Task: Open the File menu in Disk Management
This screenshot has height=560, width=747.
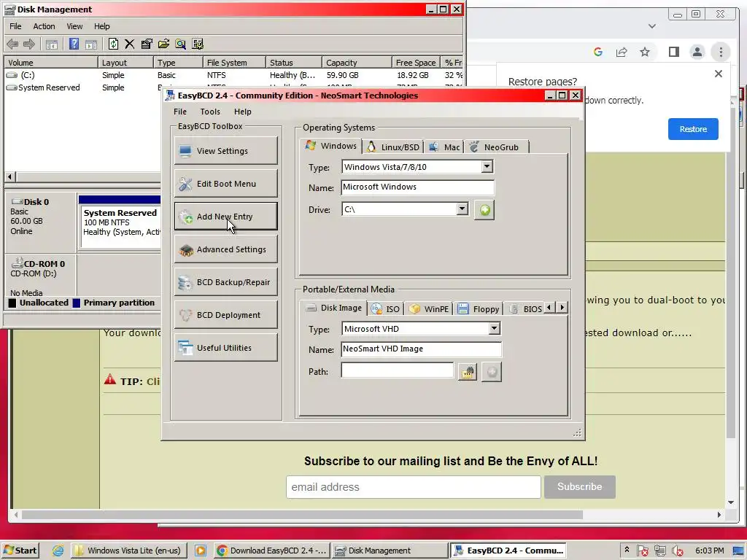Action: pyautogui.click(x=16, y=26)
